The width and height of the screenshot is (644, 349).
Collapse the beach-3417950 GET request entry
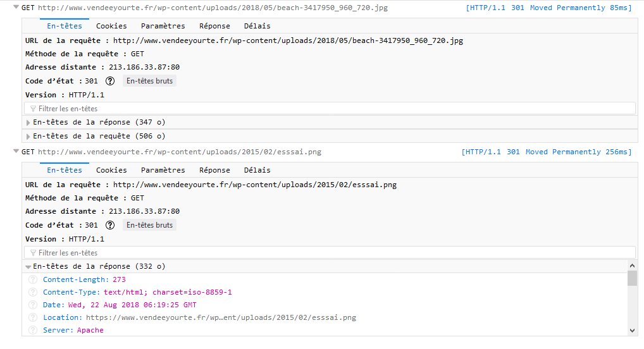click(x=16, y=7)
